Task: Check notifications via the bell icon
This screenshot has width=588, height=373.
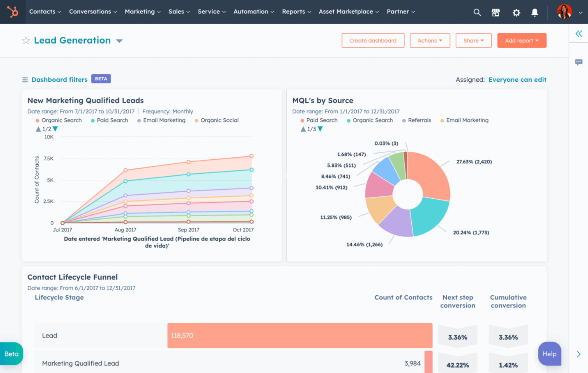Action: (x=534, y=12)
